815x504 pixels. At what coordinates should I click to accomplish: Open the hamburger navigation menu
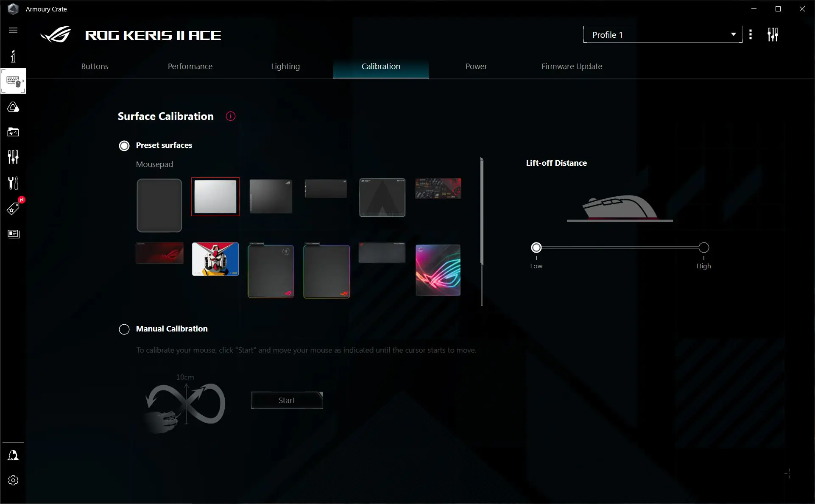(13, 30)
